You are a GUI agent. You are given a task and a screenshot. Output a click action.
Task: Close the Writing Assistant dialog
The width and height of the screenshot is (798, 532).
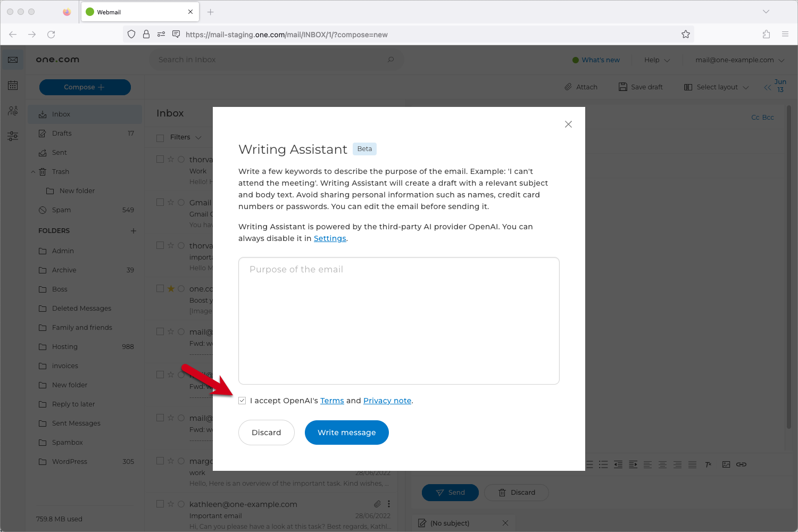click(568, 124)
